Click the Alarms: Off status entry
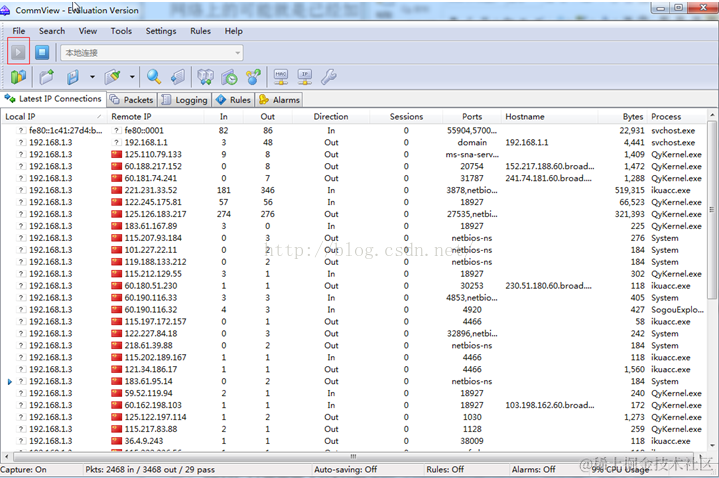719x478 pixels. [533, 469]
